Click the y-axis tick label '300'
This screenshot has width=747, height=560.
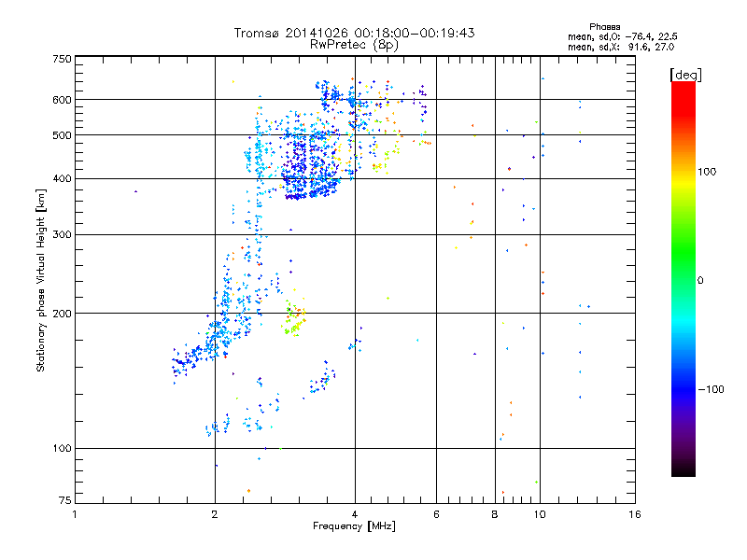(x=62, y=235)
